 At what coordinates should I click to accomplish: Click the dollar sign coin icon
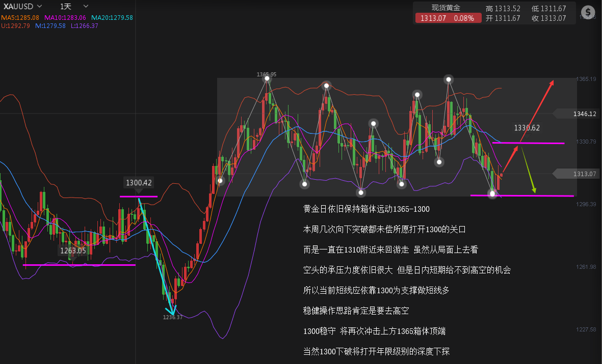(x=588, y=12)
